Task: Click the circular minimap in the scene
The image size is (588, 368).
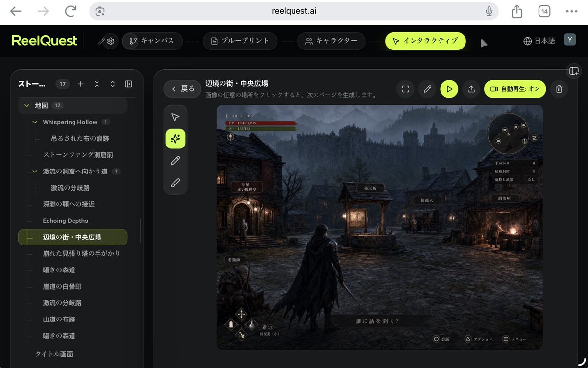Action: point(508,134)
